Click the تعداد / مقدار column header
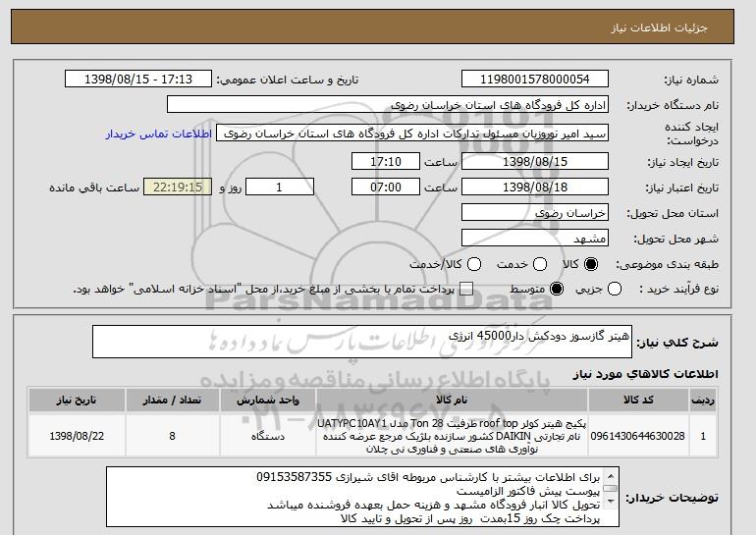Screen dimensions: 756x535 tap(173, 401)
